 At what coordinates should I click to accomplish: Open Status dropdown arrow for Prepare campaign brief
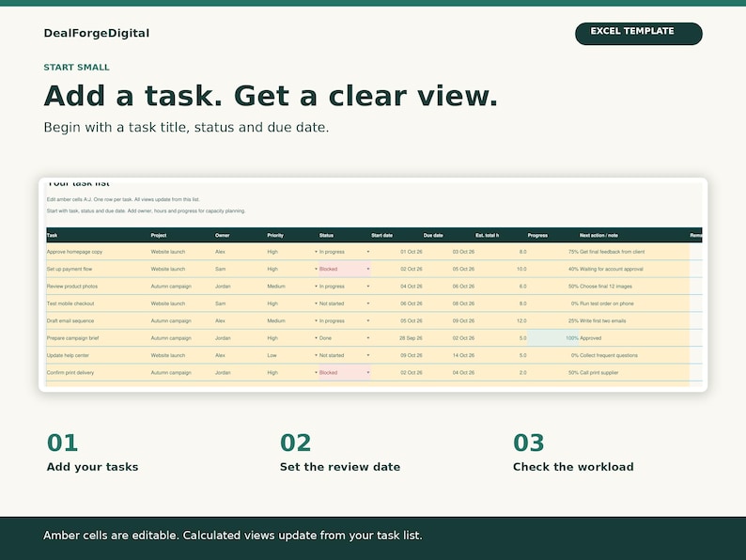[x=367, y=338]
